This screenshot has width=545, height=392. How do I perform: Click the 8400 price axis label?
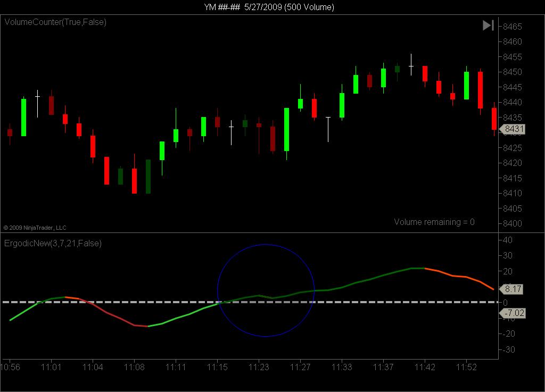click(513, 223)
